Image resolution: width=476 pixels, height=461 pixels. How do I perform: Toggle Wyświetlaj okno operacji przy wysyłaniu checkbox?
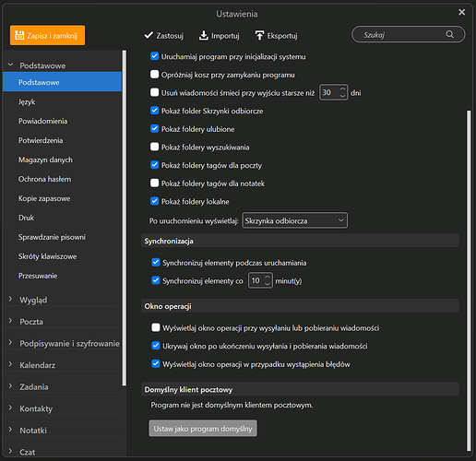tap(156, 327)
